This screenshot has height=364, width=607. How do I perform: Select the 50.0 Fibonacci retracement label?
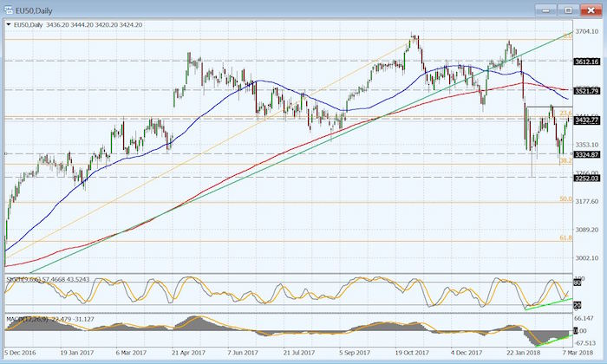click(565, 199)
